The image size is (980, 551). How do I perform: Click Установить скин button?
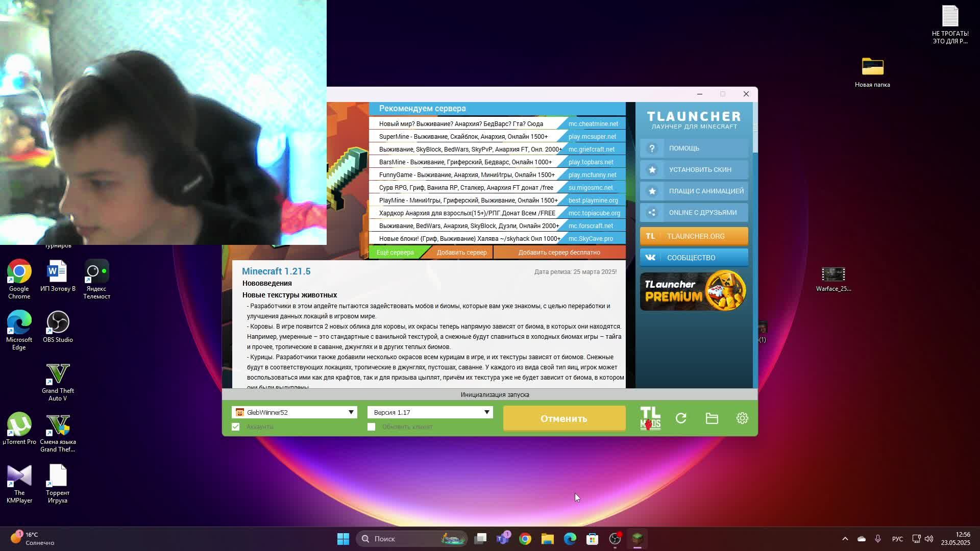[694, 169]
